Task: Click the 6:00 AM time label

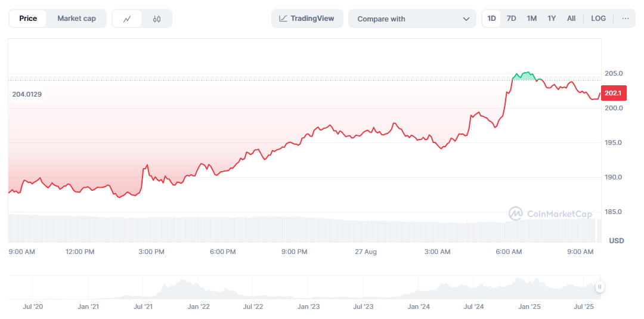Action: click(x=509, y=252)
